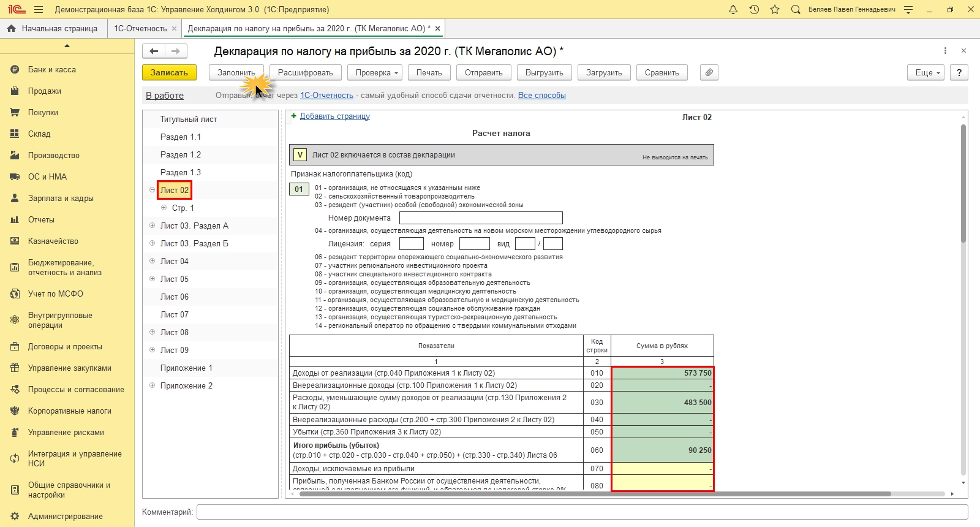
Task: Click the favorites star icon
Action: click(775, 9)
